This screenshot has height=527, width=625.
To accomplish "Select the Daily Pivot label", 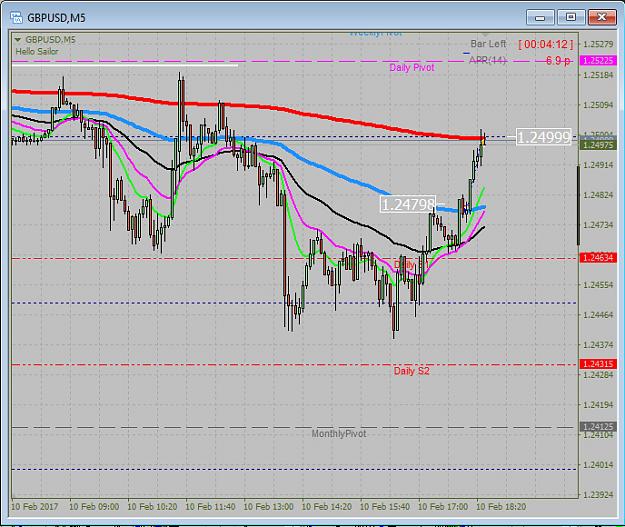I will pyautogui.click(x=412, y=67).
